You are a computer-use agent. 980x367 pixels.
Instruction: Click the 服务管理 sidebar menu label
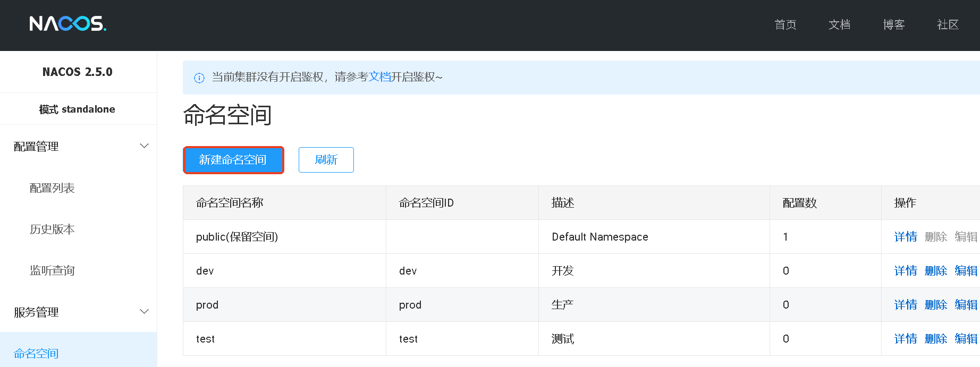click(x=36, y=312)
